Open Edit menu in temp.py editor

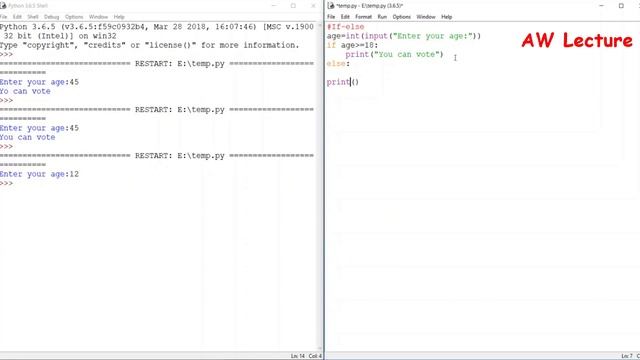[x=345, y=17]
